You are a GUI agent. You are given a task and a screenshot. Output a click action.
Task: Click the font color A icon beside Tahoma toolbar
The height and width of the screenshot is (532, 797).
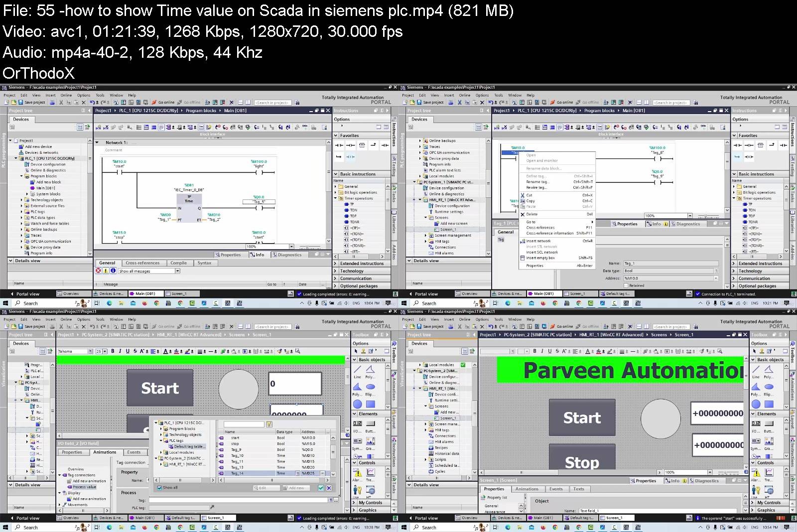point(166,351)
